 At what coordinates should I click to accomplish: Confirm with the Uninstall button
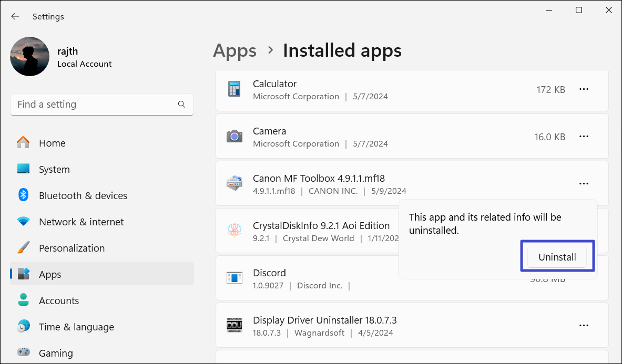click(x=557, y=257)
